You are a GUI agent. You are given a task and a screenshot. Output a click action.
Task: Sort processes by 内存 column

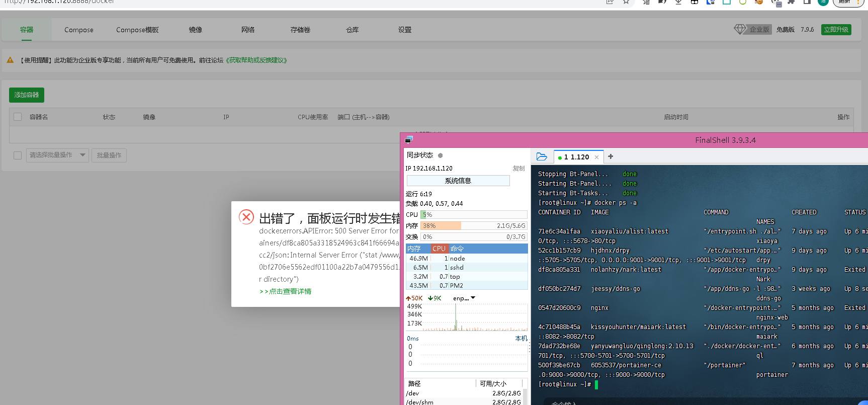tap(418, 249)
